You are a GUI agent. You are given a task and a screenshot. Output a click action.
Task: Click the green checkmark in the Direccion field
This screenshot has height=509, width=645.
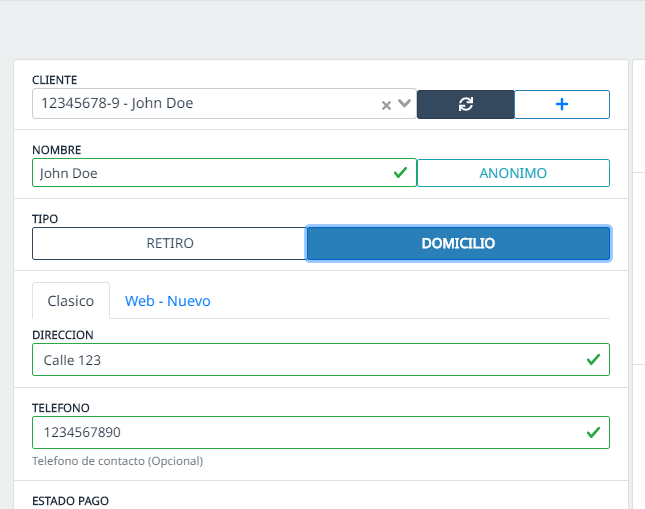click(x=592, y=359)
